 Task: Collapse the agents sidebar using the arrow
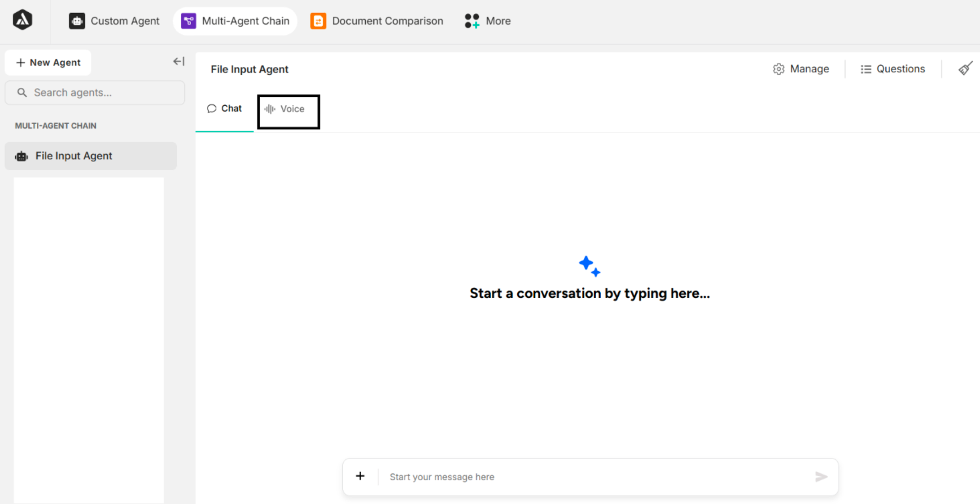178,61
